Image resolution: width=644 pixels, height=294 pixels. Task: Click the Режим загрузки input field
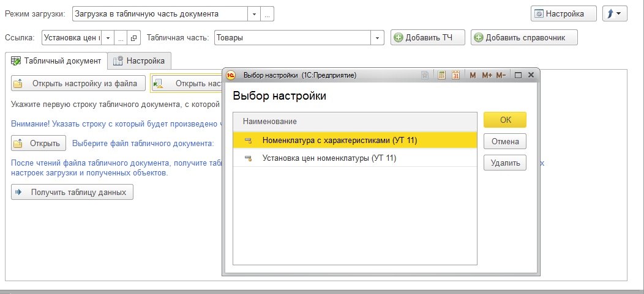[160, 14]
